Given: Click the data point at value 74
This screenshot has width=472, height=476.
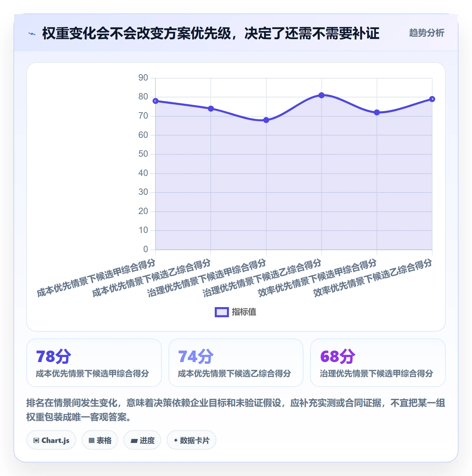Looking at the screenshot, I should (x=211, y=109).
